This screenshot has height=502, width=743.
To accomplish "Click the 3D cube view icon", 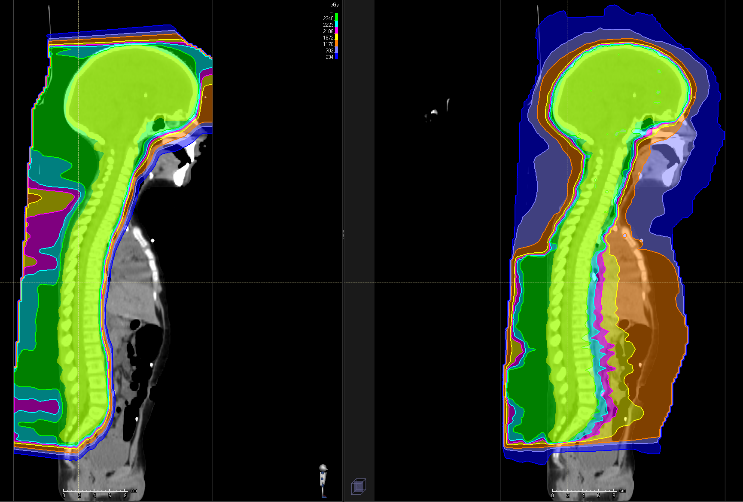I will point(357,487).
